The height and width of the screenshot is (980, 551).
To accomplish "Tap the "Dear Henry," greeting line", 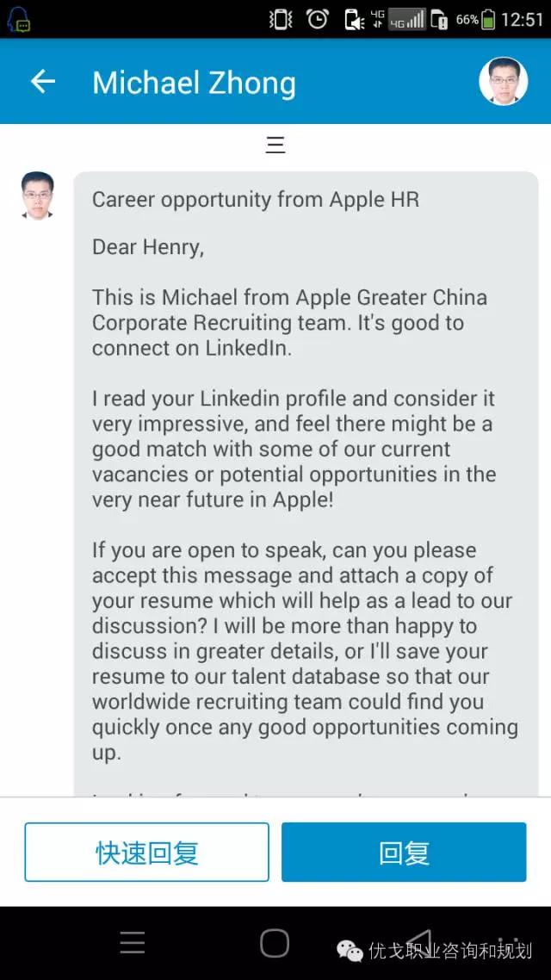I will coord(148,248).
